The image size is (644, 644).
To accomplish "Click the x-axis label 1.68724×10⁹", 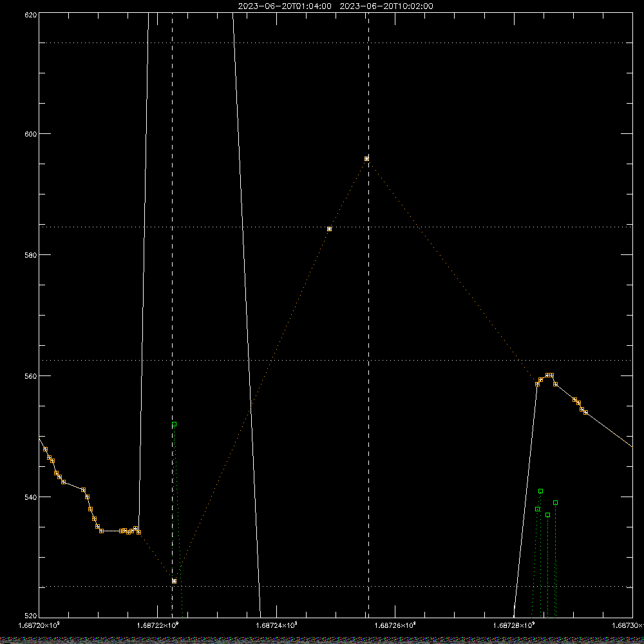I will [x=276, y=625].
